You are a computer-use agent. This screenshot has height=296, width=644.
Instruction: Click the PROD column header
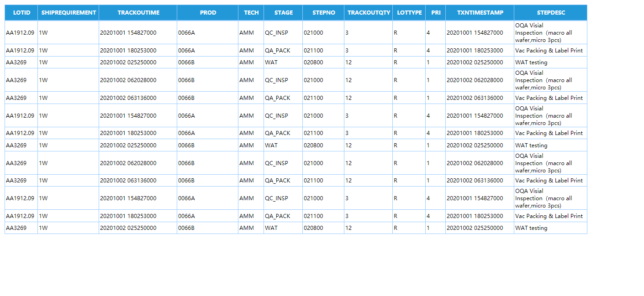[208, 13]
